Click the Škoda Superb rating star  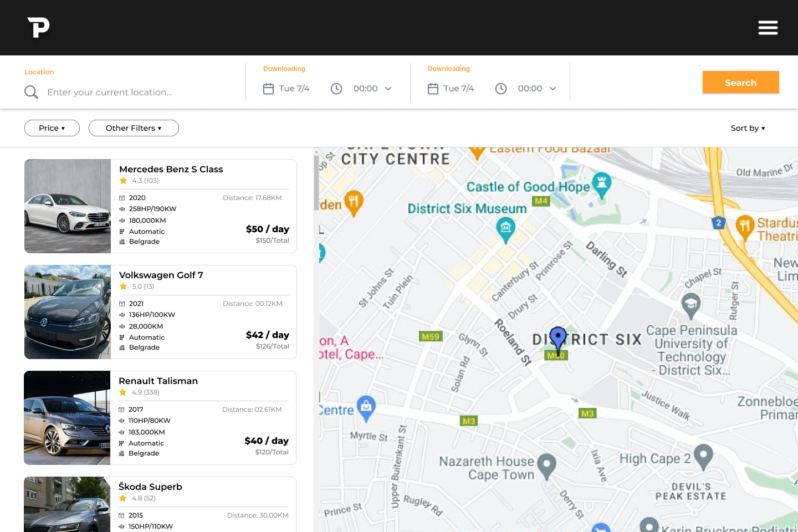pos(122,498)
